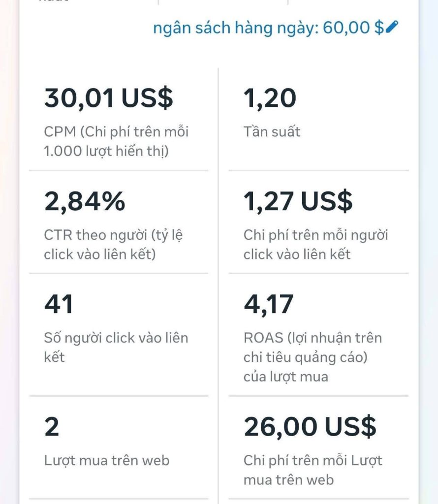Click Chi phí trên mỗi Lượt mua label
This screenshot has height=504, width=438.
[313, 470]
